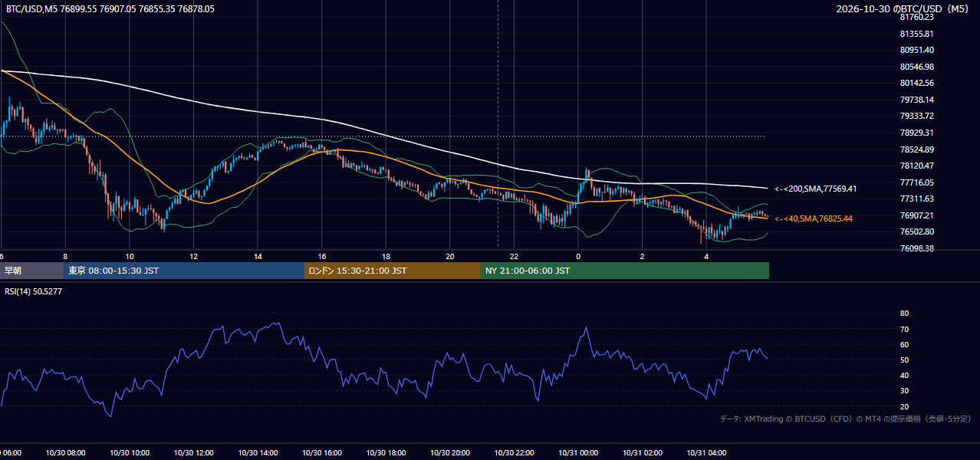Click the RSI scale value 80
Viewport: 980px width, 460px height.
pos(904,314)
